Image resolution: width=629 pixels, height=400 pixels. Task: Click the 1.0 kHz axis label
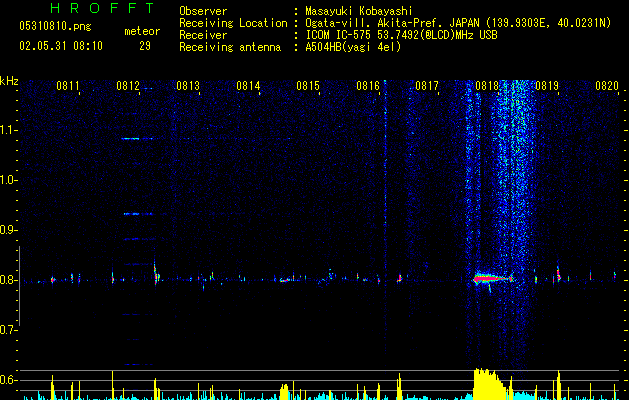click(x=8, y=180)
